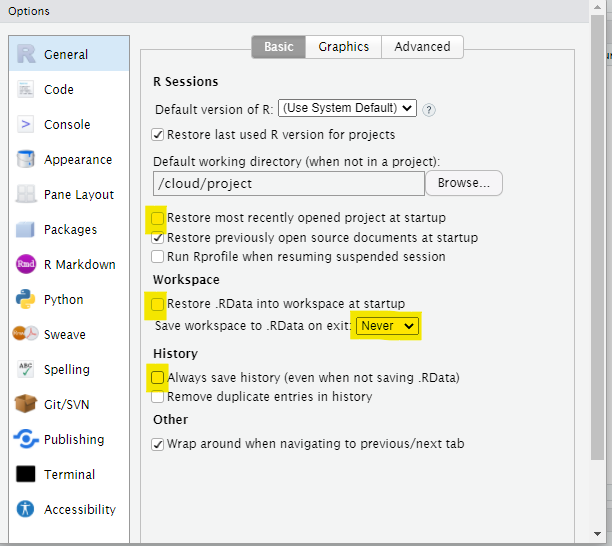Click Default version of R label
The image size is (612, 546).
coord(214,110)
